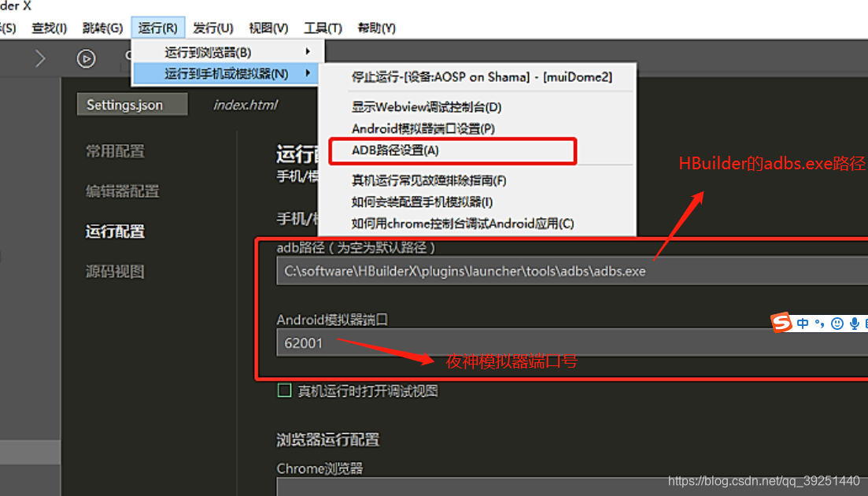Open the 视图(V) menu

268,28
